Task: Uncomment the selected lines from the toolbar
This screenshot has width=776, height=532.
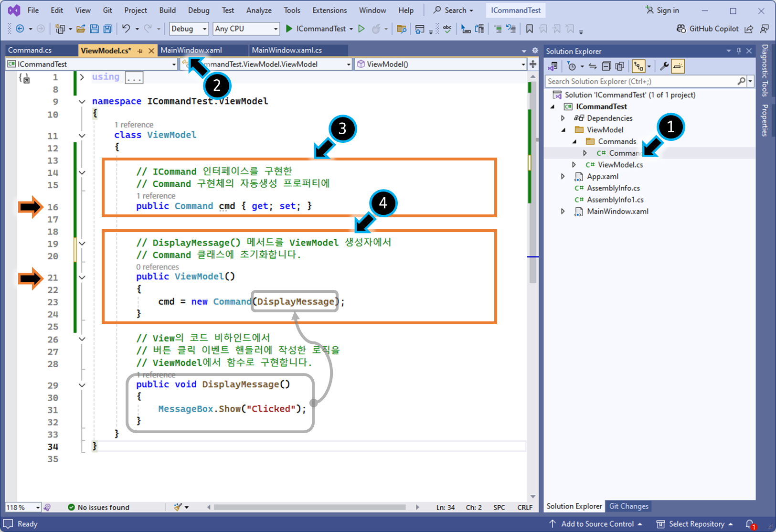Action: point(511,29)
